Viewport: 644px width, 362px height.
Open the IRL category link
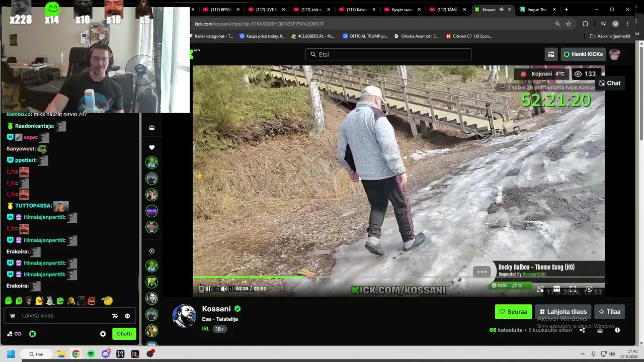click(206, 329)
